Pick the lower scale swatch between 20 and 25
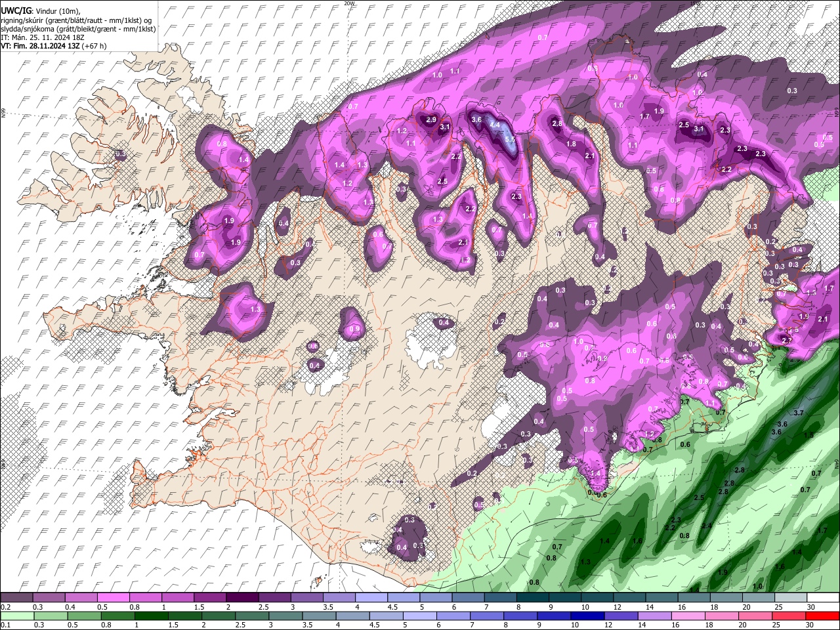840x630 pixels. (755, 616)
